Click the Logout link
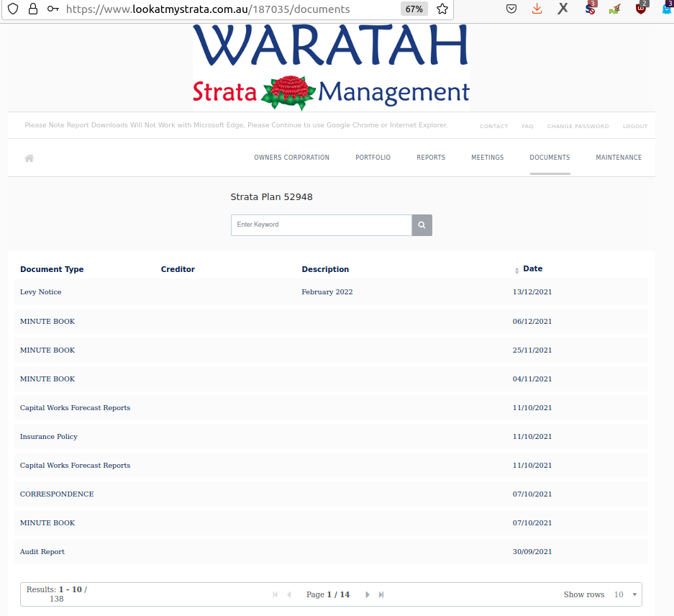Image resolution: width=674 pixels, height=616 pixels. pos(635,127)
